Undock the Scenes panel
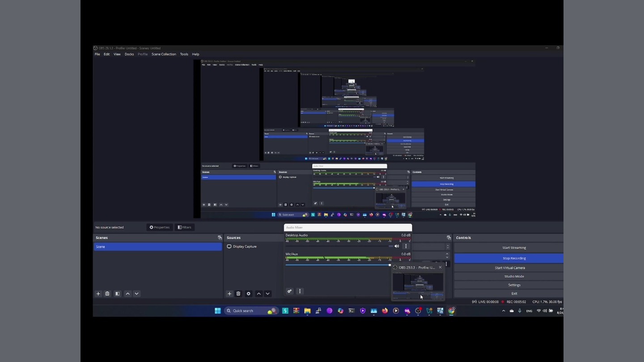This screenshot has height=362, width=644. pos(220,238)
